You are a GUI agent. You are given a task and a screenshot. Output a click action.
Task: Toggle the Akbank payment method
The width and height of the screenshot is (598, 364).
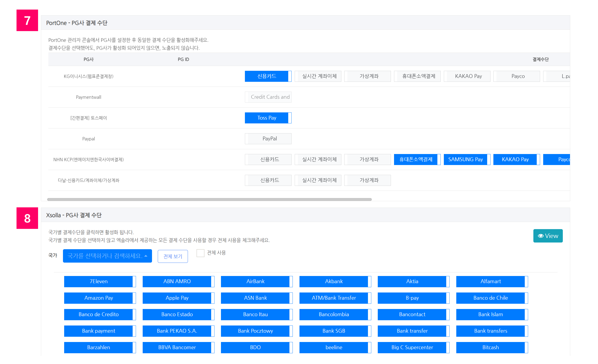(335, 281)
